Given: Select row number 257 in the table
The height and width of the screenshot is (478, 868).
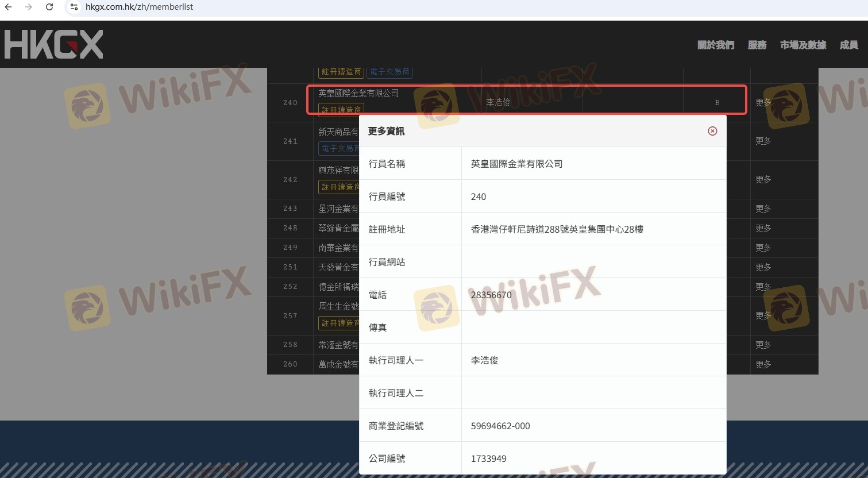Looking at the screenshot, I should [x=290, y=316].
